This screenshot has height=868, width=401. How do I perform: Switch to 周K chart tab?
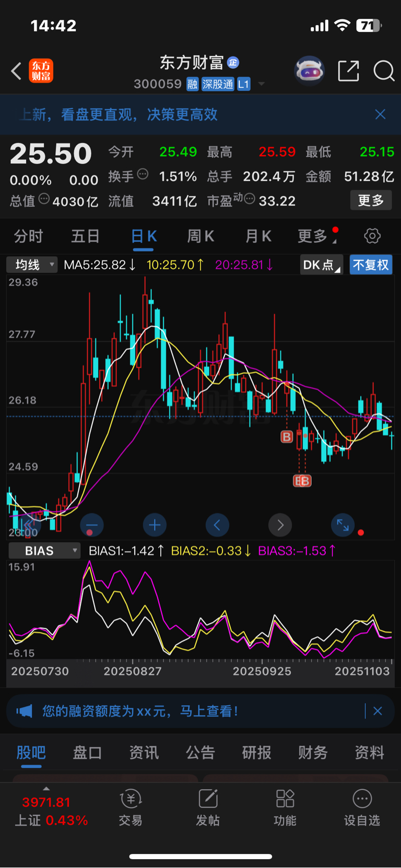201,236
